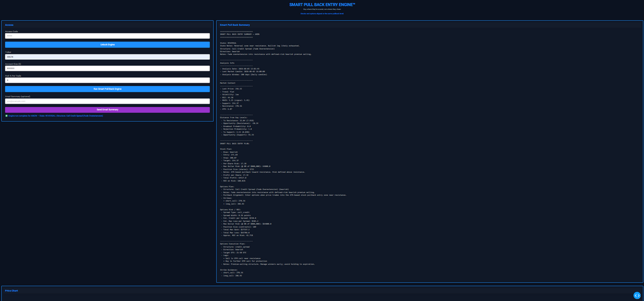Image resolution: width=644 pixels, height=301 pixels.
Task: Click the 'Pullback Alignment' line
Action: [283, 194]
